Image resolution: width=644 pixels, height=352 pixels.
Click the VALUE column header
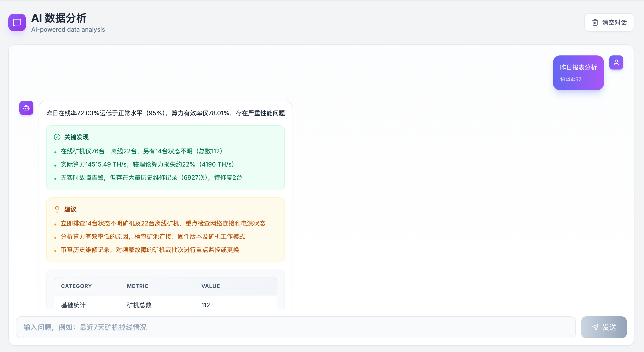[211, 286]
